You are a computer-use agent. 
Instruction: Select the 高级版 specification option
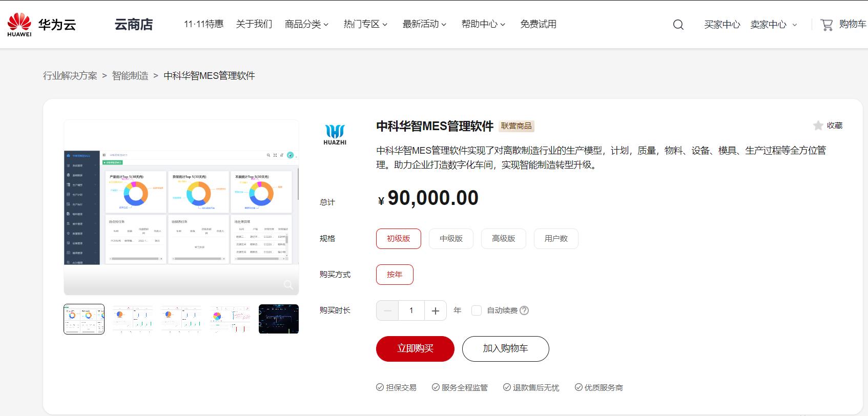[503, 239]
